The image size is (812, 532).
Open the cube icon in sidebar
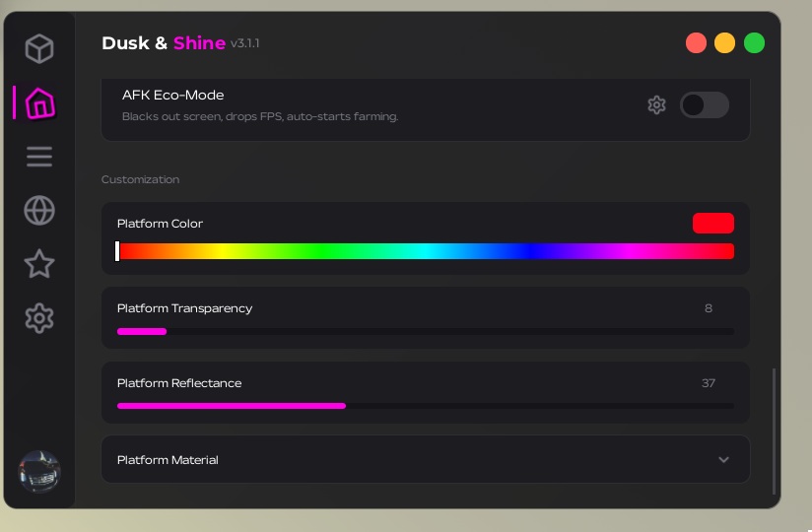click(39, 48)
